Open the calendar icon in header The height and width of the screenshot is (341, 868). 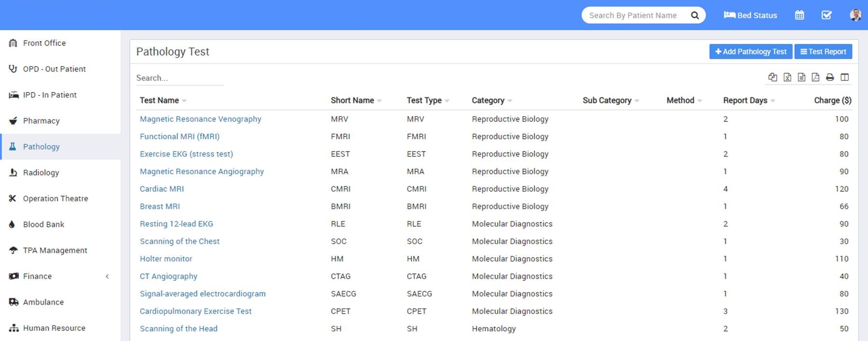point(799,15)
